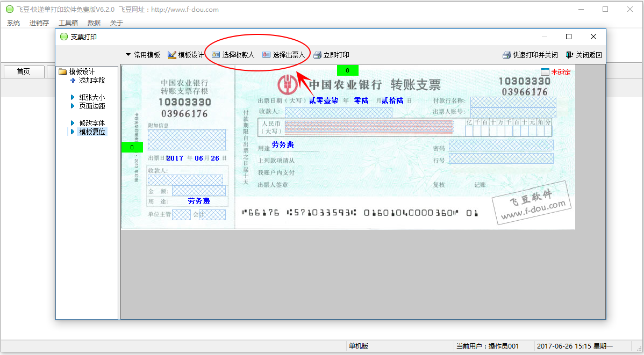The image size is (644, 355).
Task: Click the 快速打印并关闭 printer icon
Action: tap(507, 55)
